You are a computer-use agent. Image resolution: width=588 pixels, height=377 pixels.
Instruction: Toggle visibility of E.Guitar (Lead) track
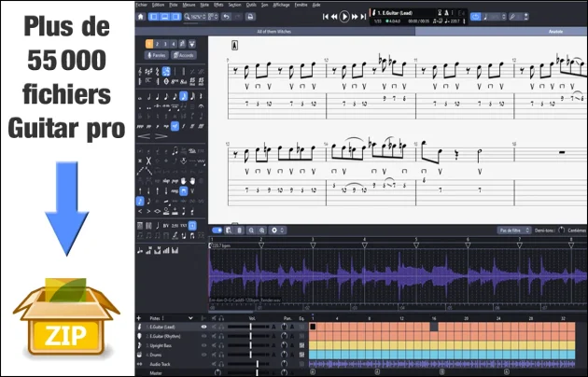pyautogui.click(x=204, y=327)
